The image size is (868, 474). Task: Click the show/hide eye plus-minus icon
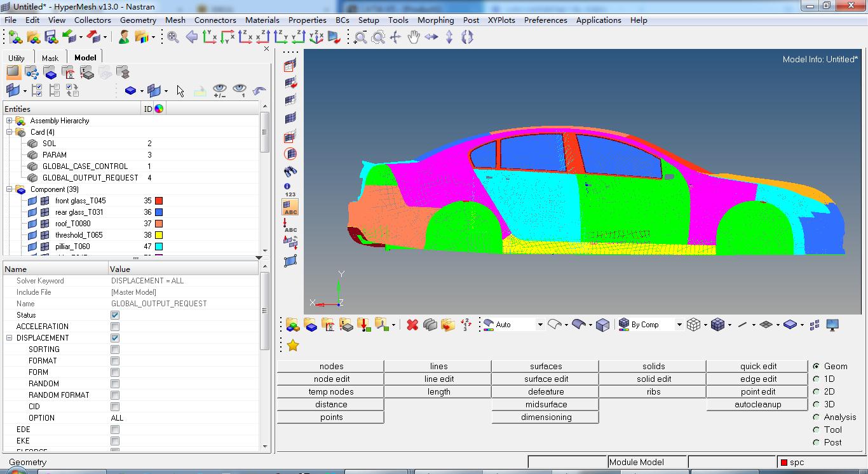point(220,90)
